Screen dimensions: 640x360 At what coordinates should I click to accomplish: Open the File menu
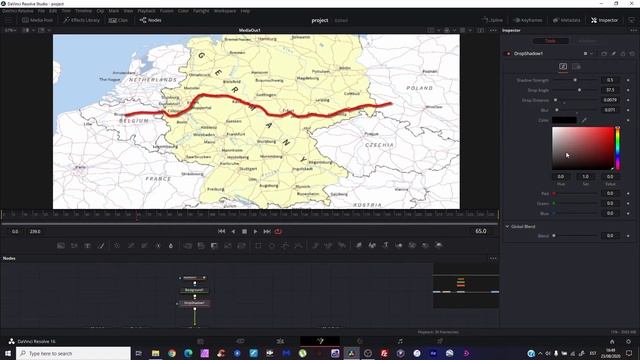(x=41, y=11)
